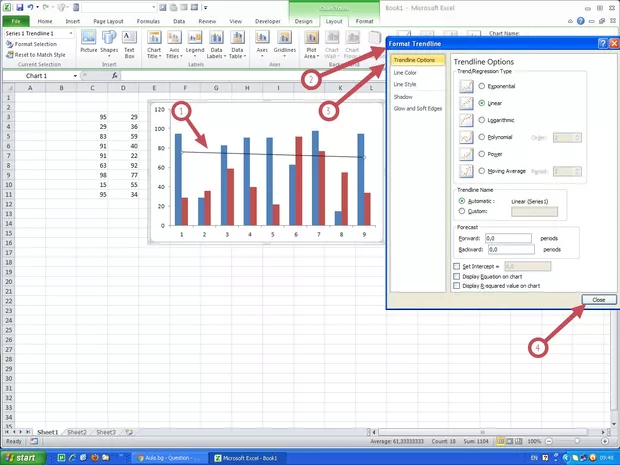Check the Set Intercept option

(x=457, y=266)
